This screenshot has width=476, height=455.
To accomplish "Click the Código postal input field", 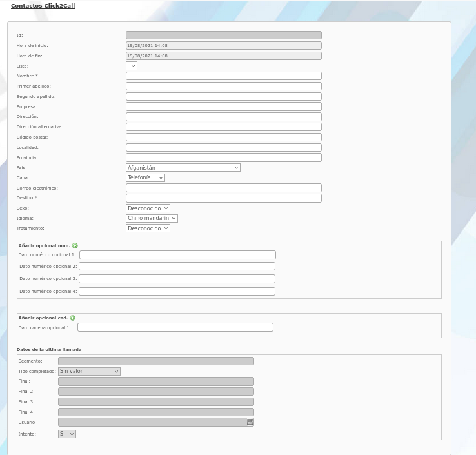I will click(x=224, y=137).
